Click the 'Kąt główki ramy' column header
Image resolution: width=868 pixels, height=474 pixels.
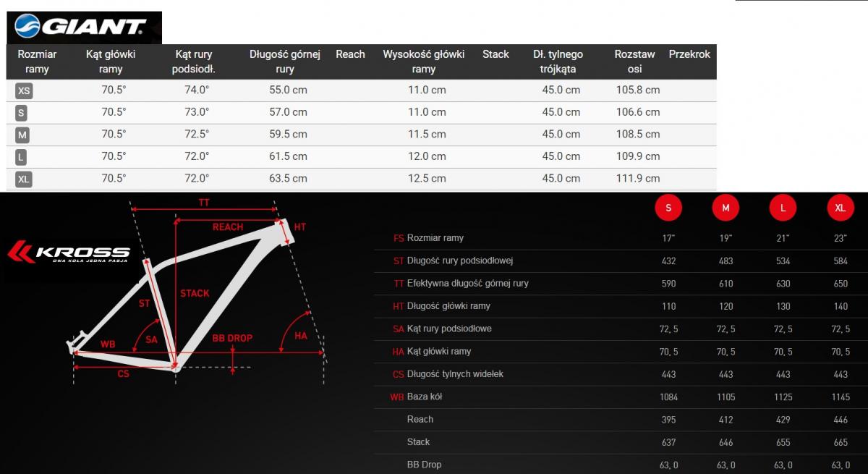111,62
